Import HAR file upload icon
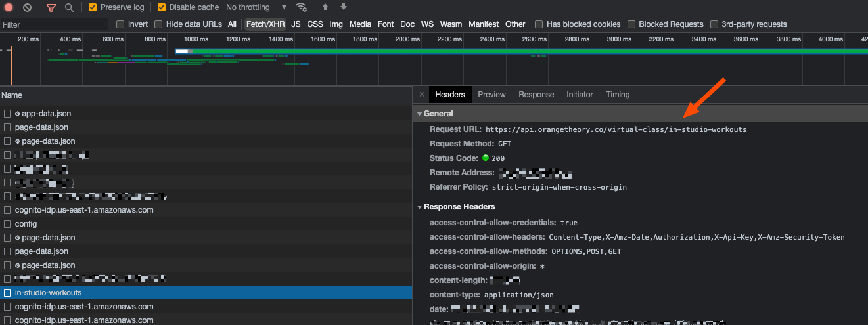This screenshot has width=868, height=325. [x=325, y=7]
